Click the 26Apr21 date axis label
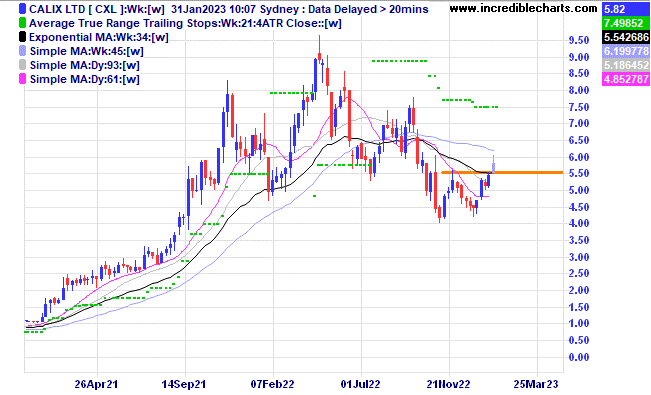This screenshot has width=651, height=395. pos(97,384)
